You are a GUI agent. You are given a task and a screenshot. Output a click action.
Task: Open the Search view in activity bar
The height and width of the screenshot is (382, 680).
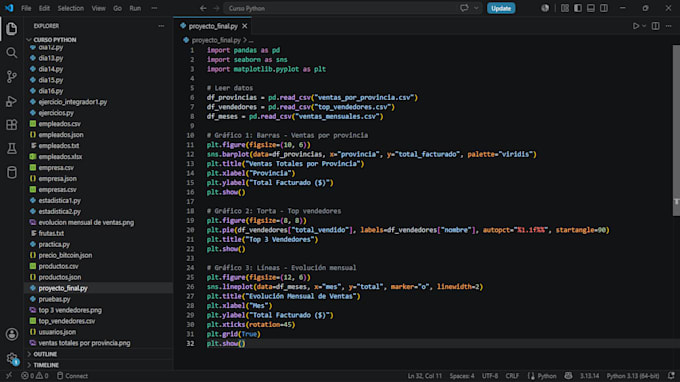pos(12,53)
